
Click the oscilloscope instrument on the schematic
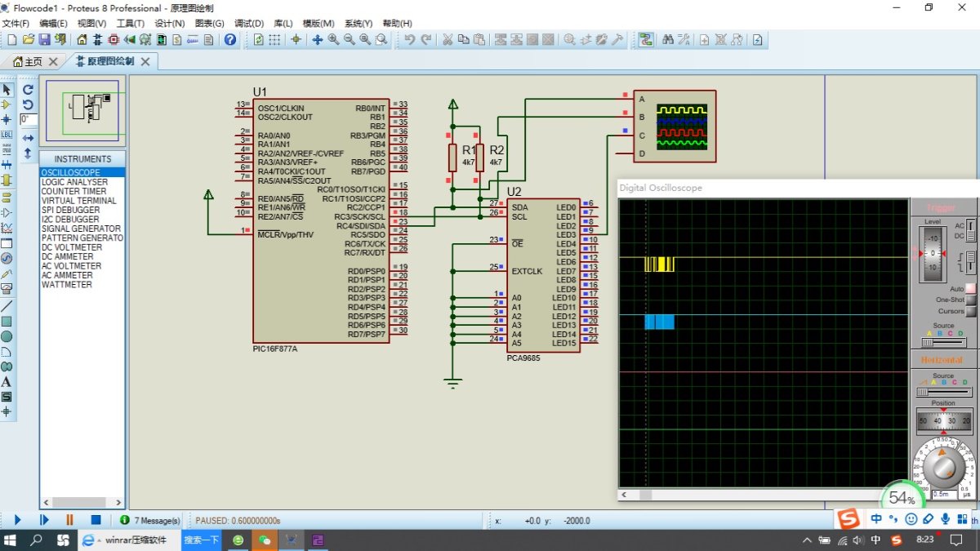(x=675, y=127)
